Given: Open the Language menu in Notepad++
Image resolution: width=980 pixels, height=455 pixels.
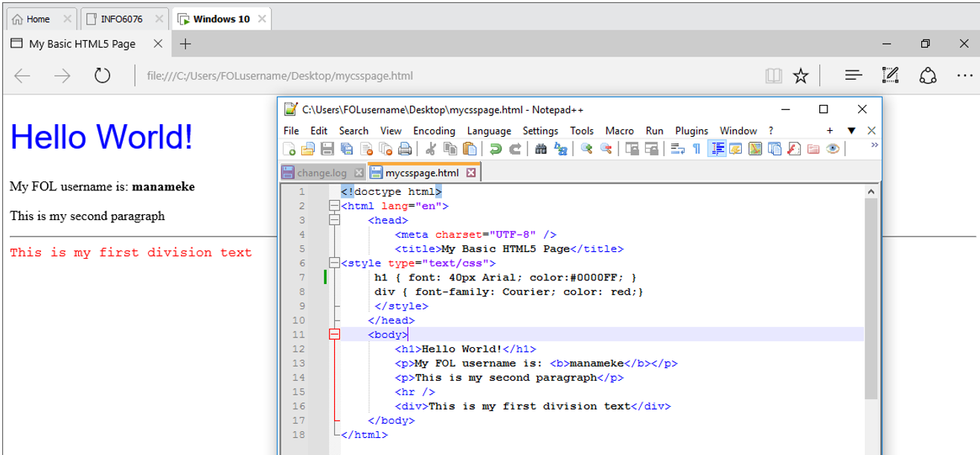Looking at the screenshot, I should coord(489,131).
